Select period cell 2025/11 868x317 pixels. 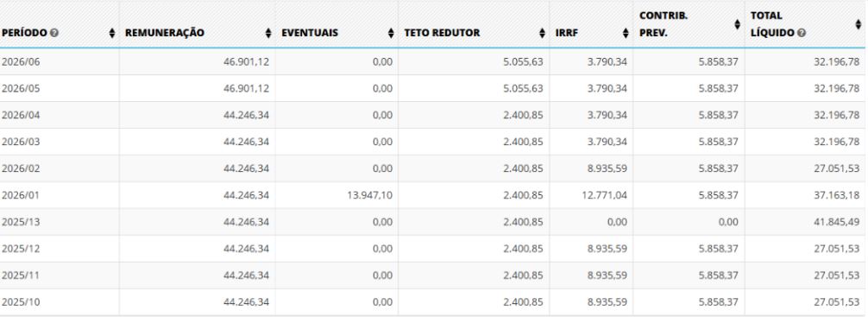[21, 276]
